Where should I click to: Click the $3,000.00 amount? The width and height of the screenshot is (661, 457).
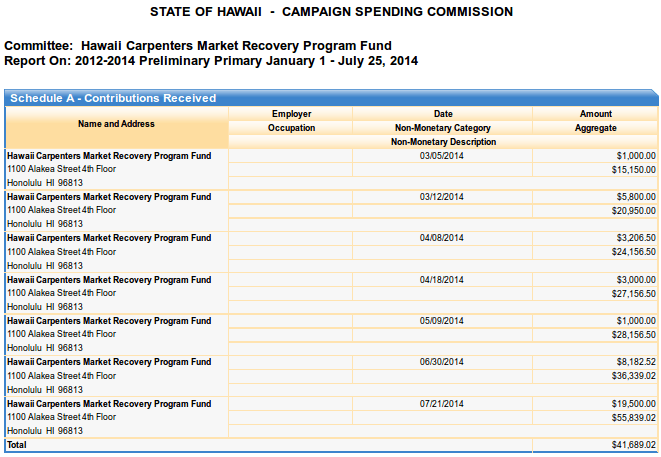pyautogui.click(x=636, y=280)
